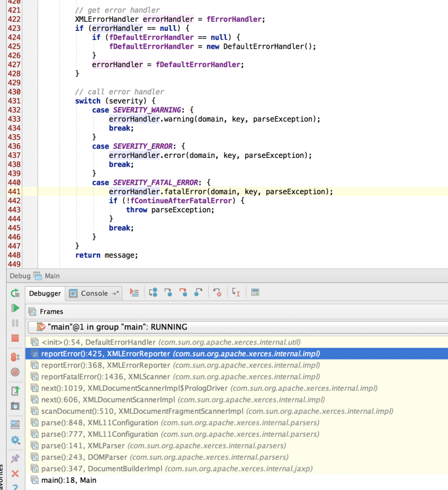This screenshot has height=490, width=448.
Task: Open View Breakpoints in debug sidebar
Action: pyautogui.click(x=15, y=357)
